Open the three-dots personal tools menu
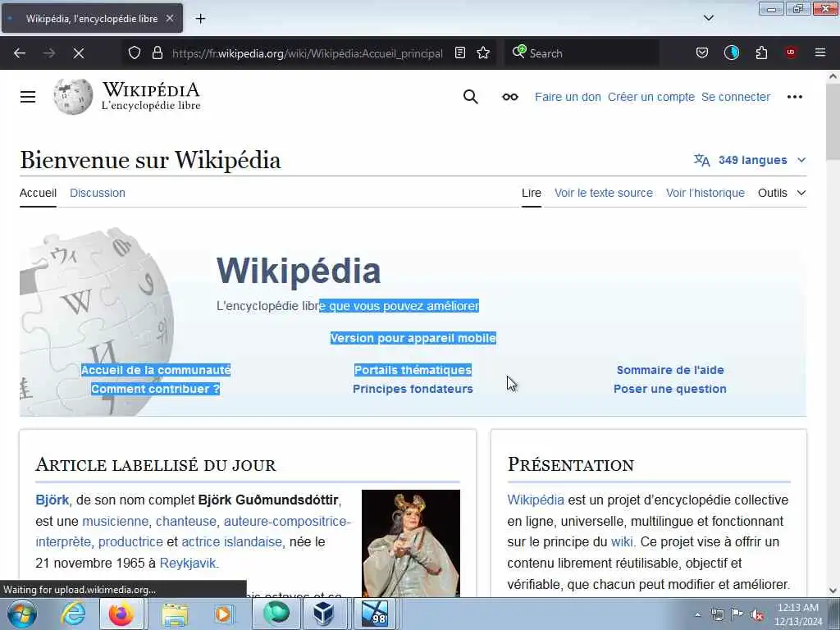The height and width of the screenshot is (630, 840). 794,97
